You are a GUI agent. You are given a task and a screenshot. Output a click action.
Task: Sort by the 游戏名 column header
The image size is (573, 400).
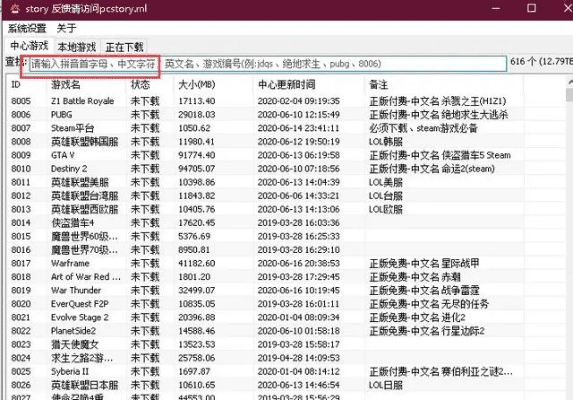87,85
